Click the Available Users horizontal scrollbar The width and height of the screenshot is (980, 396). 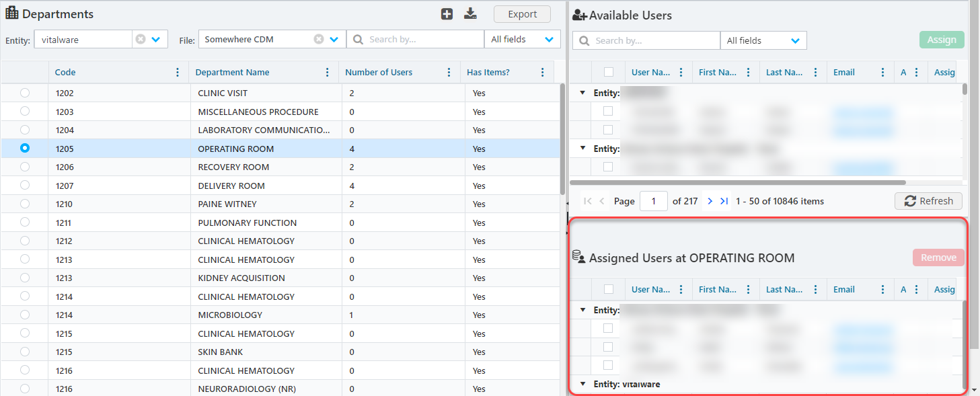coord(737,182)
